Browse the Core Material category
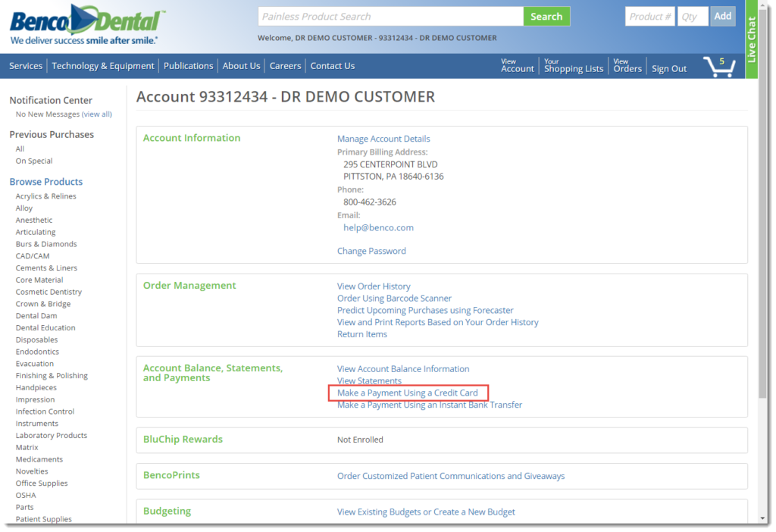The width and height of the screenshot is (776, 532). point(39,280)
